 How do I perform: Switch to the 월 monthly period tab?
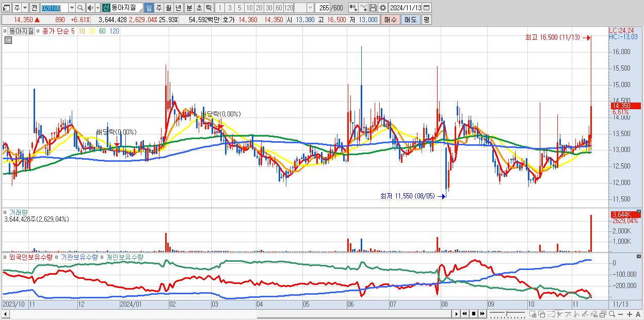[x=168, y=8]
